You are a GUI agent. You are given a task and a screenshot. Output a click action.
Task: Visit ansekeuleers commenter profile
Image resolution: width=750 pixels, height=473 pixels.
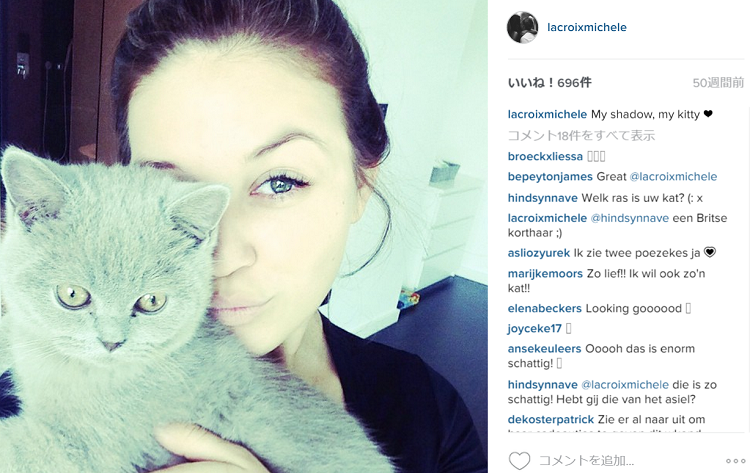[x=544, y=349]
